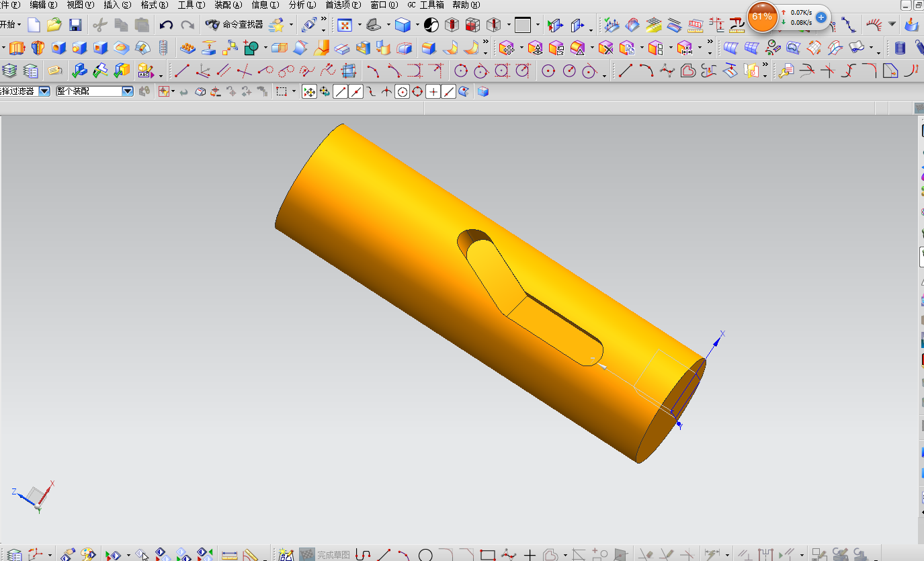
Task: Click 完成草图 Finish Sketch button
Action: (x=326, y=554)
